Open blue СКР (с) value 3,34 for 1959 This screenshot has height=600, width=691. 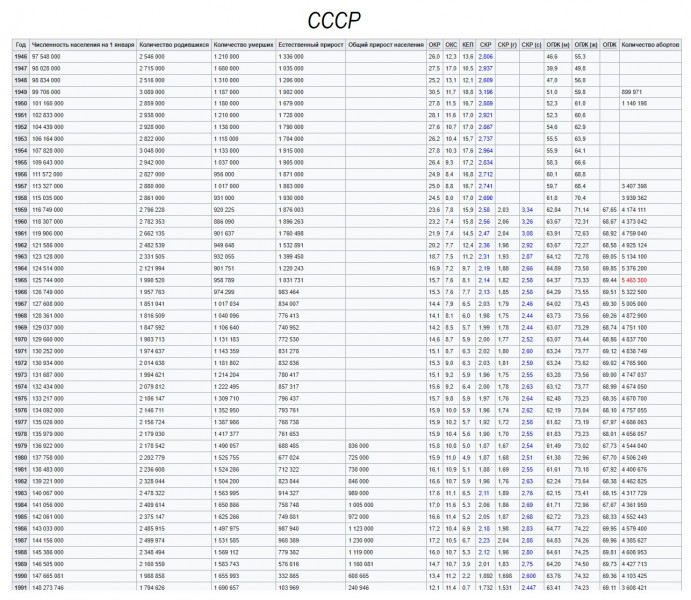coord(527,210)
